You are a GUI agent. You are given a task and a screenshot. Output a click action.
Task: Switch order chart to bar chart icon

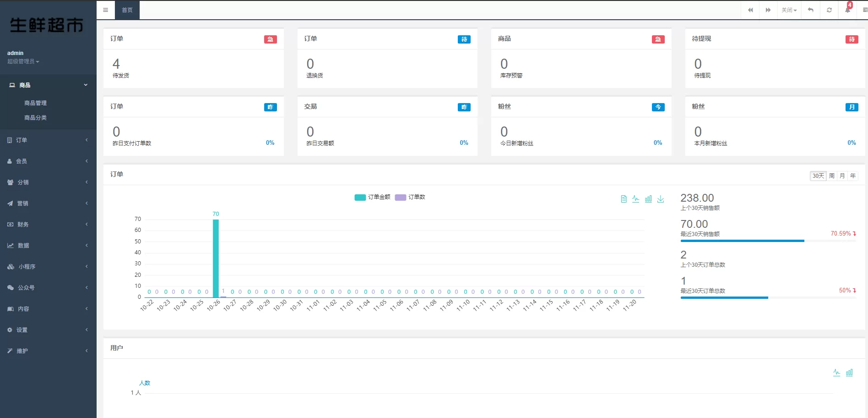coord(648,199)
